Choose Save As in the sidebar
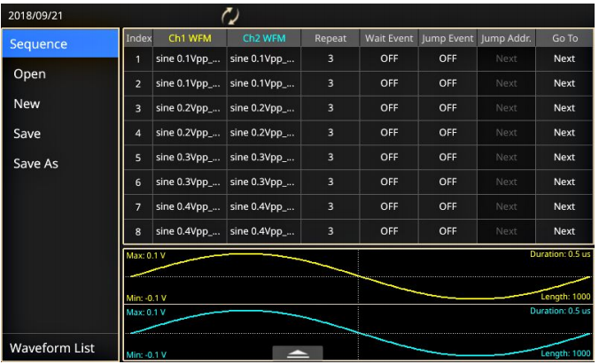599x364 pixels. coord(59,164)
